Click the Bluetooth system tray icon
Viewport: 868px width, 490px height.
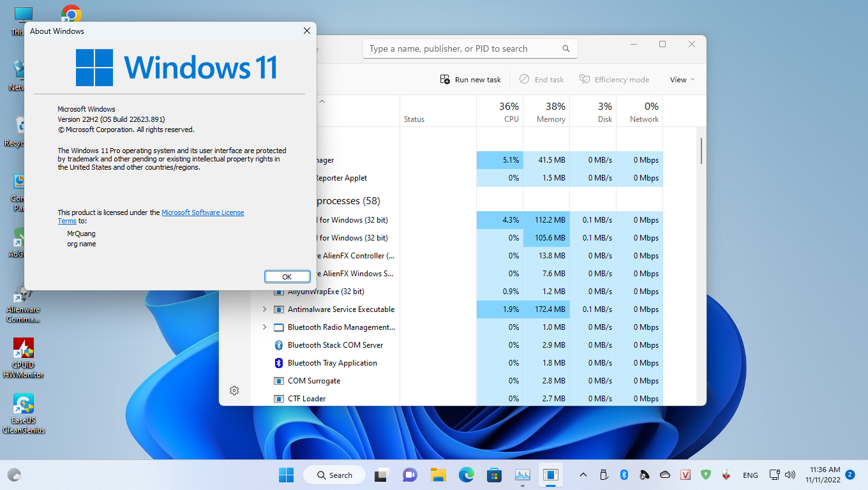coord(625,475)
